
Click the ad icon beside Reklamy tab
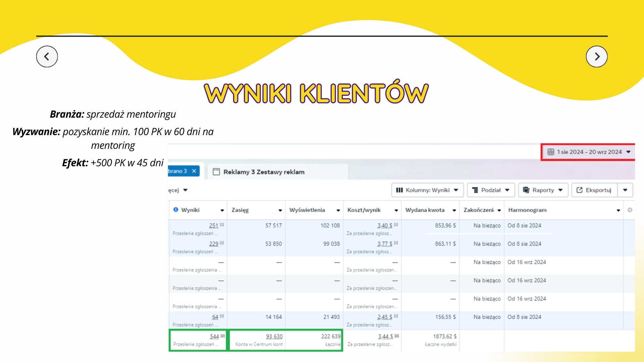click(x=216, y=172)
